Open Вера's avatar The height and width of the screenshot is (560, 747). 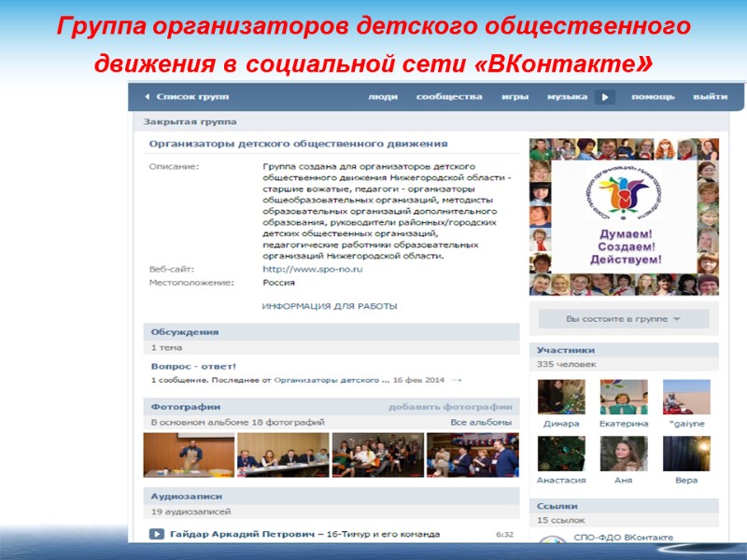(x=686, y=454)
